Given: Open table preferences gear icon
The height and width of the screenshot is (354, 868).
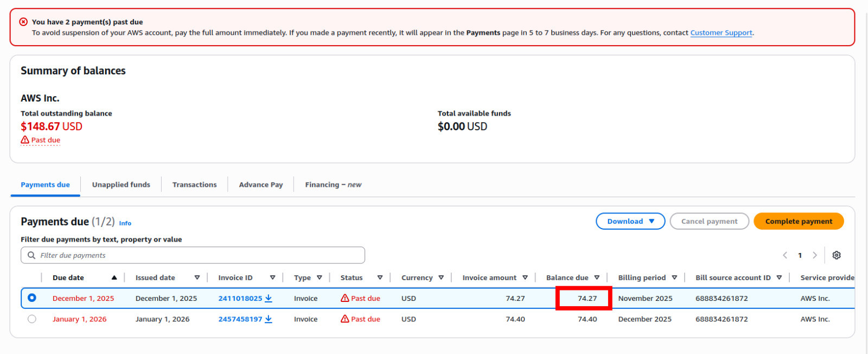Looking at the screenshot, I should [837, 255].
